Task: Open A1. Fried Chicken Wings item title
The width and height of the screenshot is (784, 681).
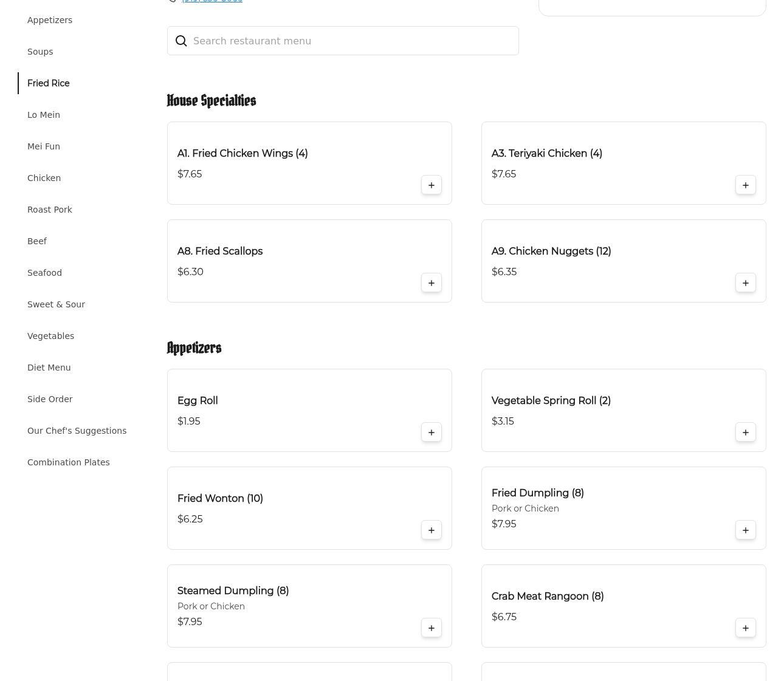Action: click(242, 154)
